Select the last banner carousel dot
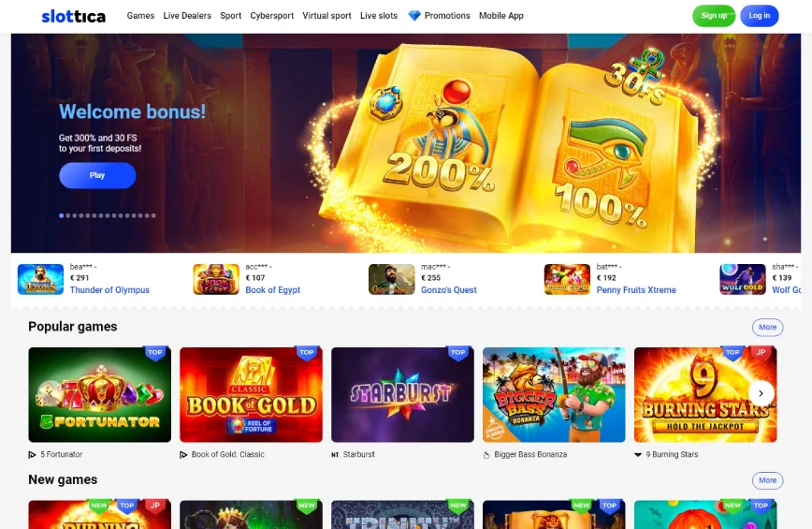This screenshot has height=529, width=812. (x=153, y=215)
